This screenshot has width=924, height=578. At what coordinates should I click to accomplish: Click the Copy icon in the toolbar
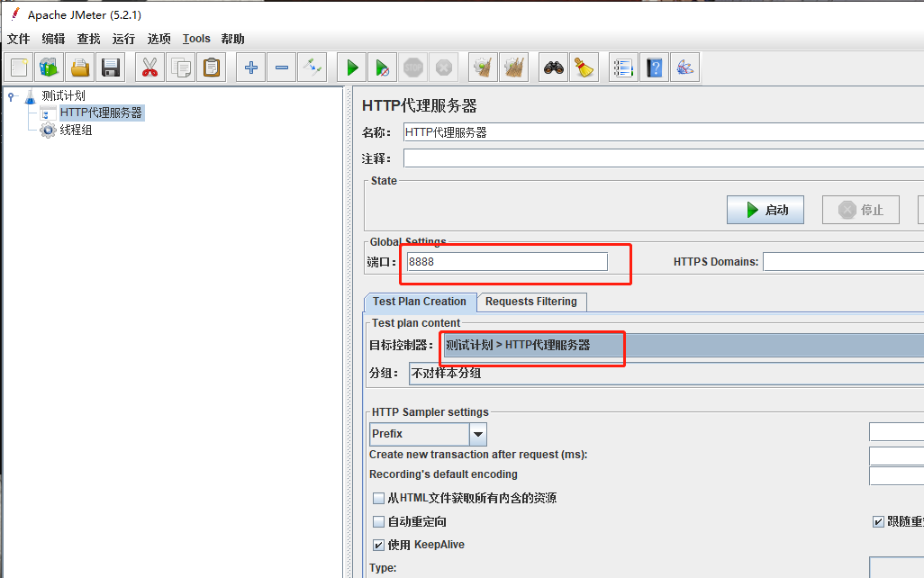pos(180,68)
